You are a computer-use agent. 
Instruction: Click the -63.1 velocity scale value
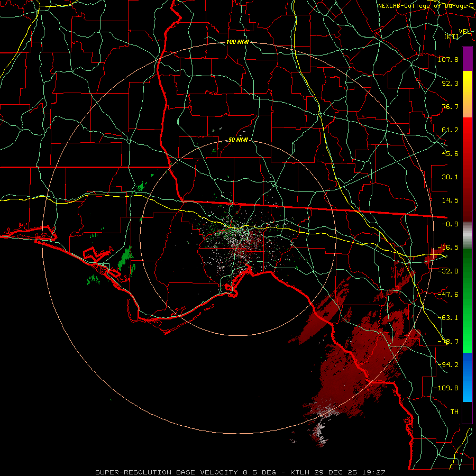click(448, 318)
